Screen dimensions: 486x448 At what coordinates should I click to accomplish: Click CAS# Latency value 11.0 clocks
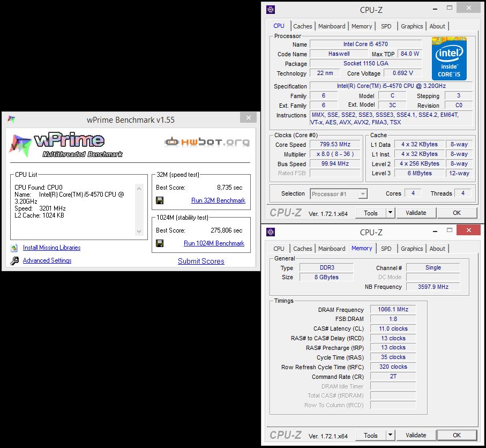[x=393, y=328]
